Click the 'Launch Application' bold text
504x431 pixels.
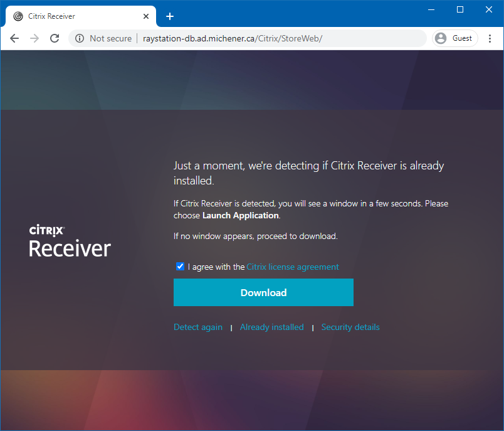pos(241,216)
